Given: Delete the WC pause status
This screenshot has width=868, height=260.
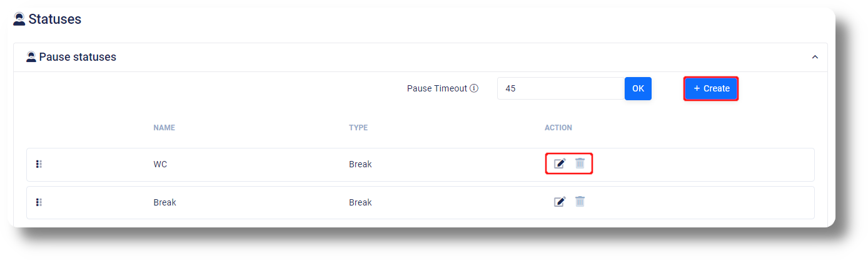Looking at the screenshot, I should point(580,163).
